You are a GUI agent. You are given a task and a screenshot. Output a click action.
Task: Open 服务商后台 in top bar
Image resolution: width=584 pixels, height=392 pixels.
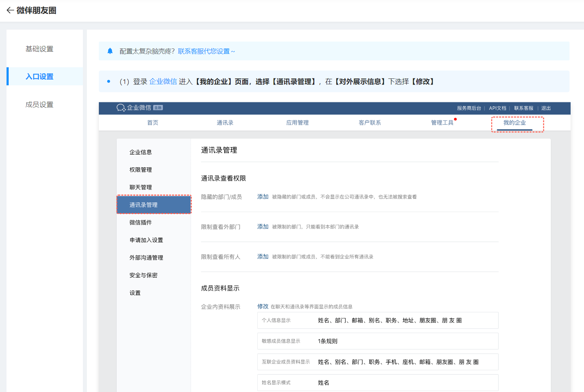coord(469,108)
